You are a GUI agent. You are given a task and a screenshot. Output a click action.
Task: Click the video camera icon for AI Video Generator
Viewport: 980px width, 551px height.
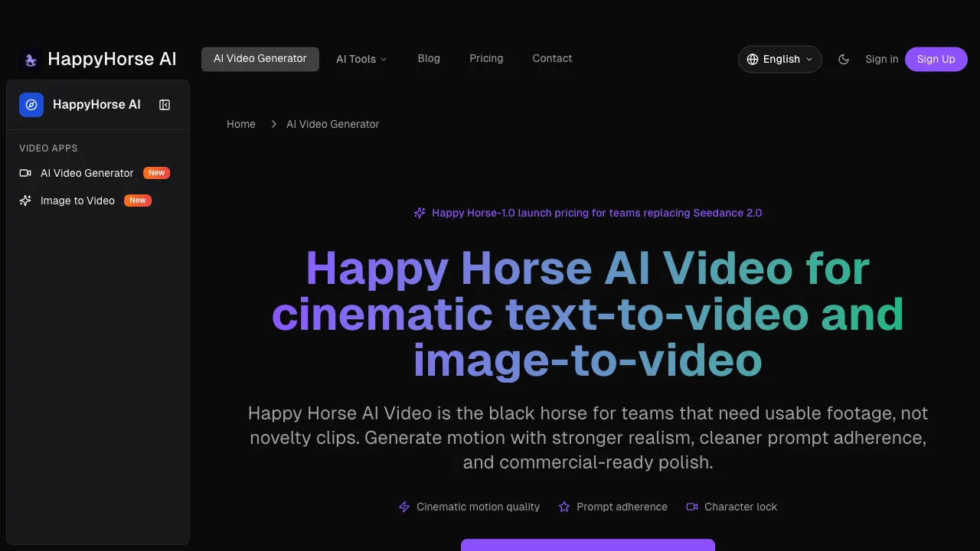pos(24,173)
